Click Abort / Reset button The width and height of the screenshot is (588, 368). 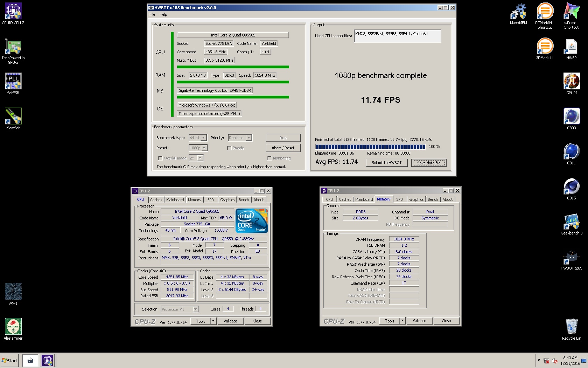point(283,148)
